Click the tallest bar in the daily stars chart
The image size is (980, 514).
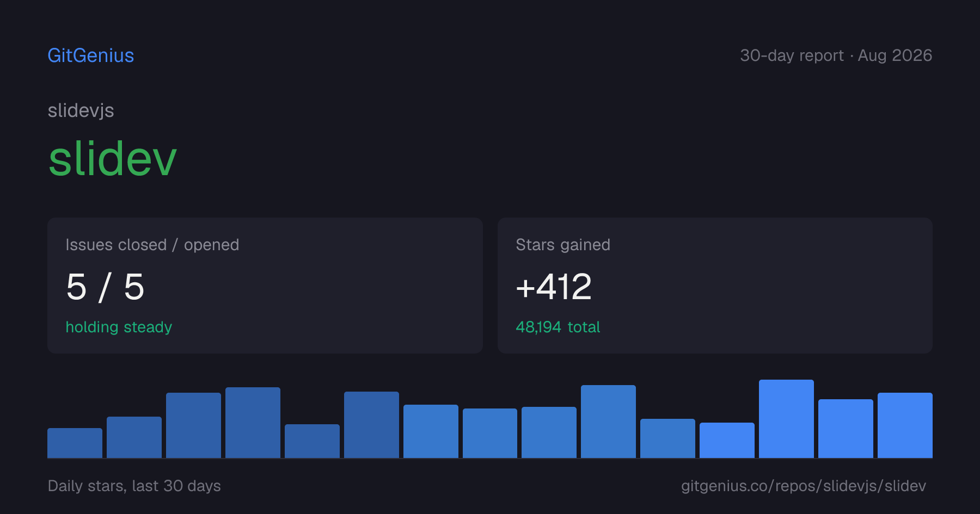tap(786, 419)
